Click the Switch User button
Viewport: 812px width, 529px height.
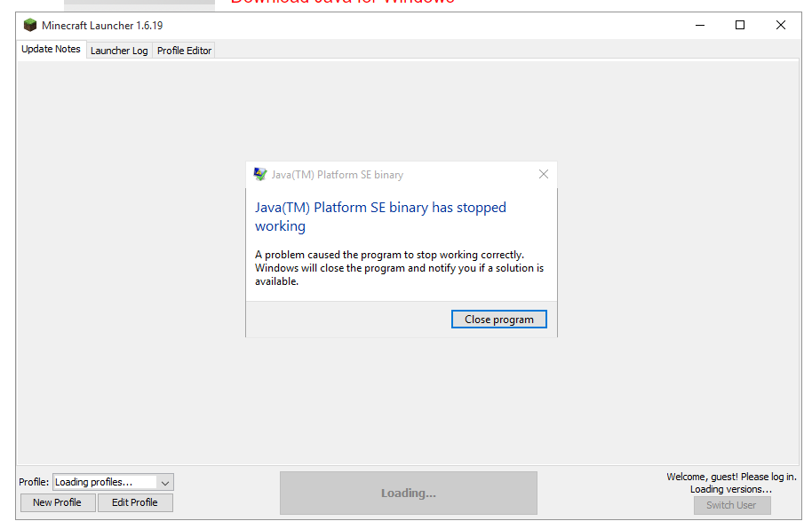(x=732, y=505)
